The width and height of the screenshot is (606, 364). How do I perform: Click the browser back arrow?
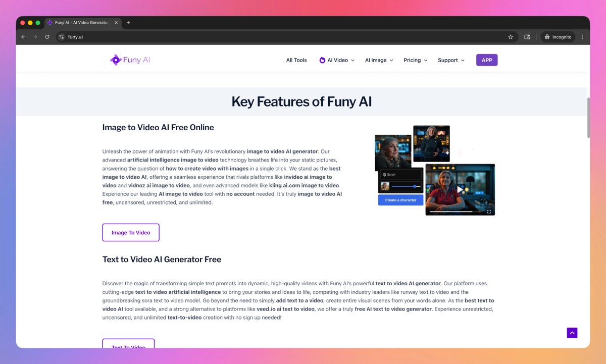tap(23, 37)
